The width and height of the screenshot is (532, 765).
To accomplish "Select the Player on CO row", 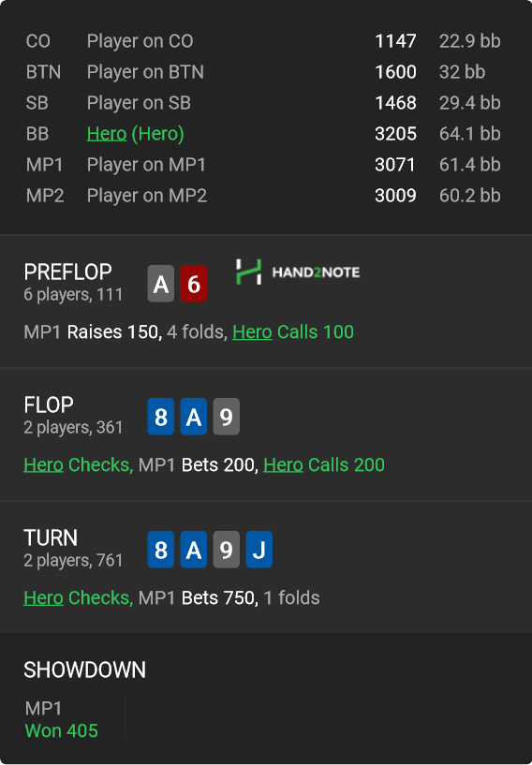I will pos(263,41).
